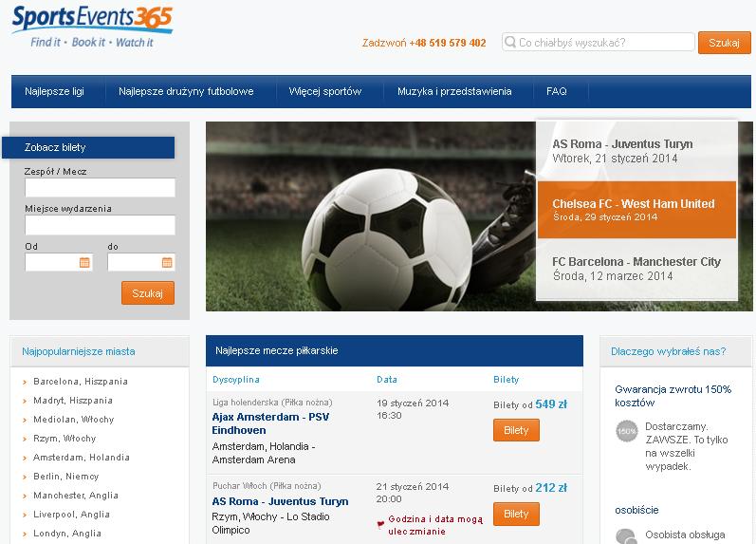The height and width of the screenshot is (544, 756).
Task: Click Bilety button for Ajax Amsterdam match
Action: tap(516, 430)
